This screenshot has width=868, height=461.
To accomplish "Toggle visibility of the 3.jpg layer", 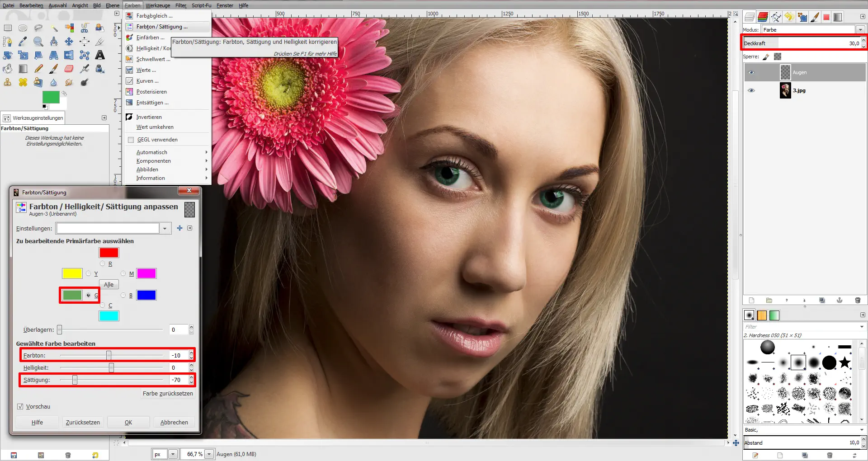I will click(x=752, y=90).
